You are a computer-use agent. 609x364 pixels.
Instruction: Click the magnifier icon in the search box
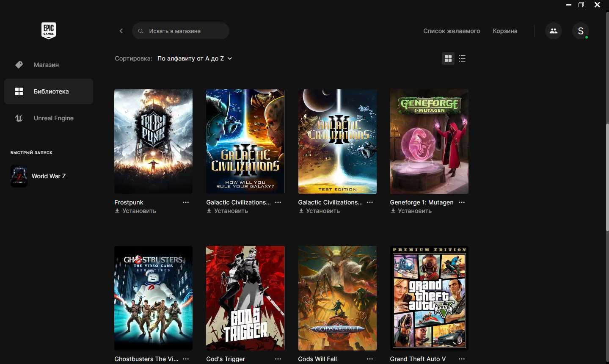point(141,31)
